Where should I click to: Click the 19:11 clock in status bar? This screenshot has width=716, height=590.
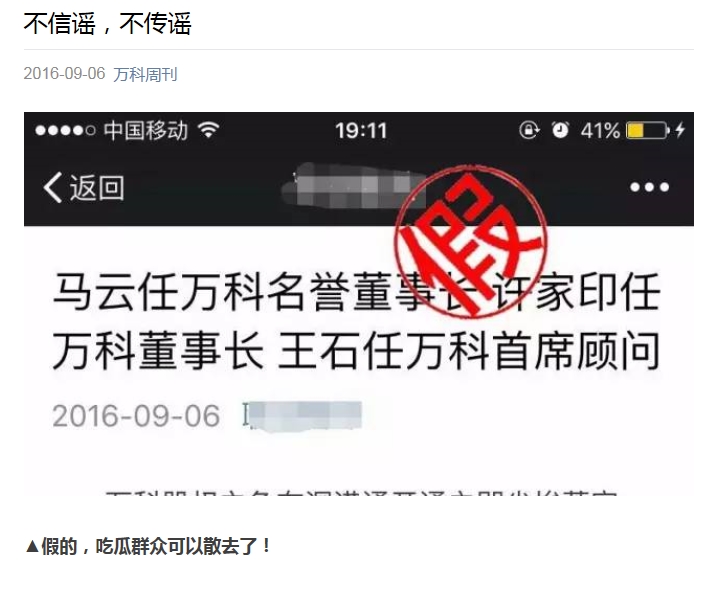361,131
